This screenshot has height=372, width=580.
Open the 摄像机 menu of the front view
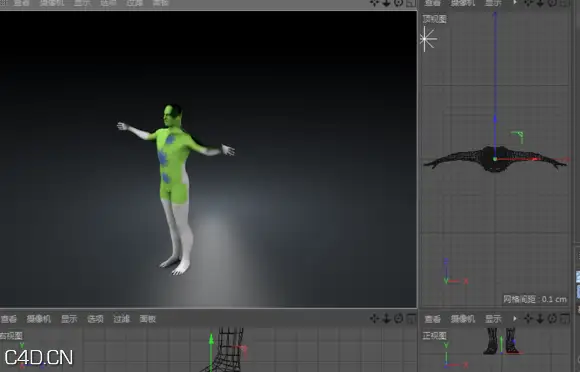point(462,319)
